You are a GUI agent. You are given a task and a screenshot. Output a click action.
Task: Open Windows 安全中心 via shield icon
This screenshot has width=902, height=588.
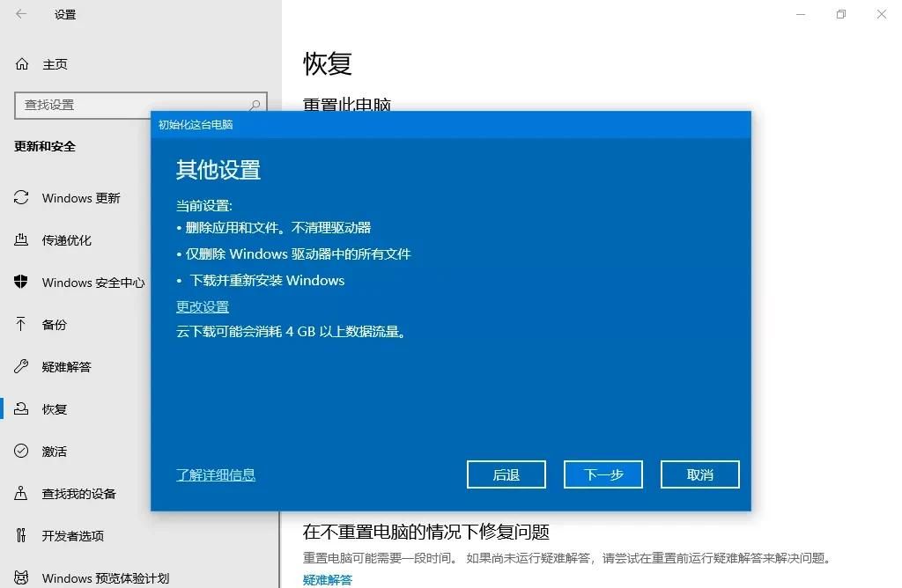pyautogui.click(x=19, y=282)
